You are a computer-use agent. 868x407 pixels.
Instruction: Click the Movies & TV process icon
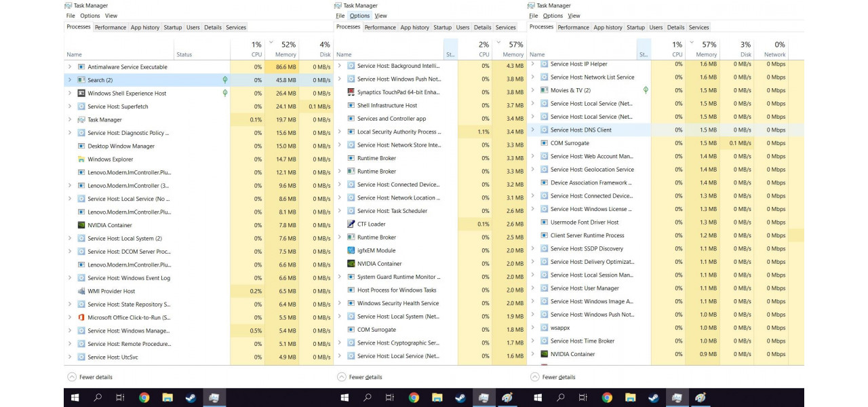pos(544,90)
